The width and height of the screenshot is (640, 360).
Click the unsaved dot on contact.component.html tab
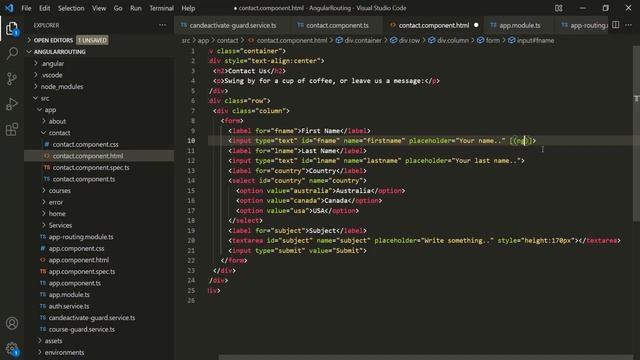[x=476, y=25]
